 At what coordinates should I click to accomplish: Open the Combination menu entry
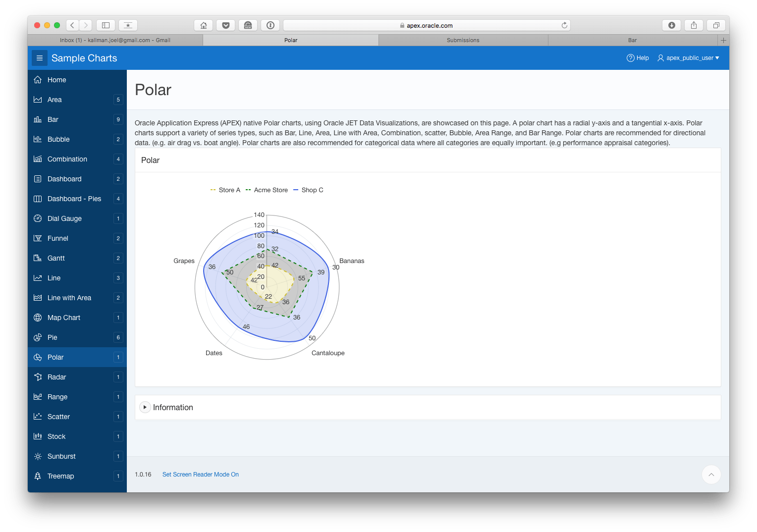(77, 159)
